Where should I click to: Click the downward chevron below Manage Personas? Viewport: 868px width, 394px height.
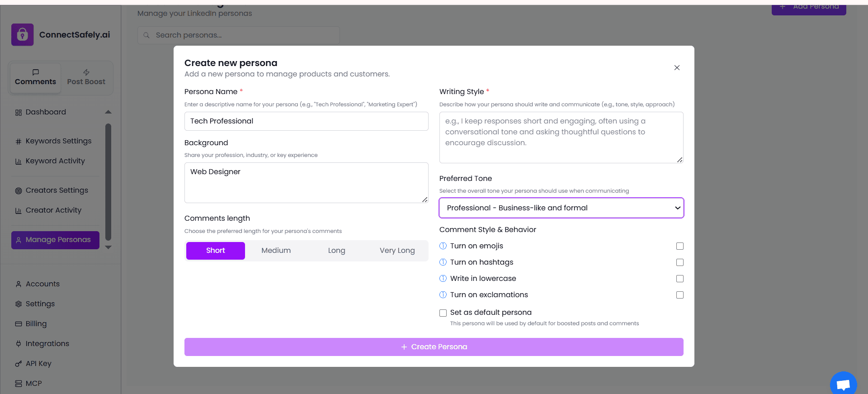108,247
